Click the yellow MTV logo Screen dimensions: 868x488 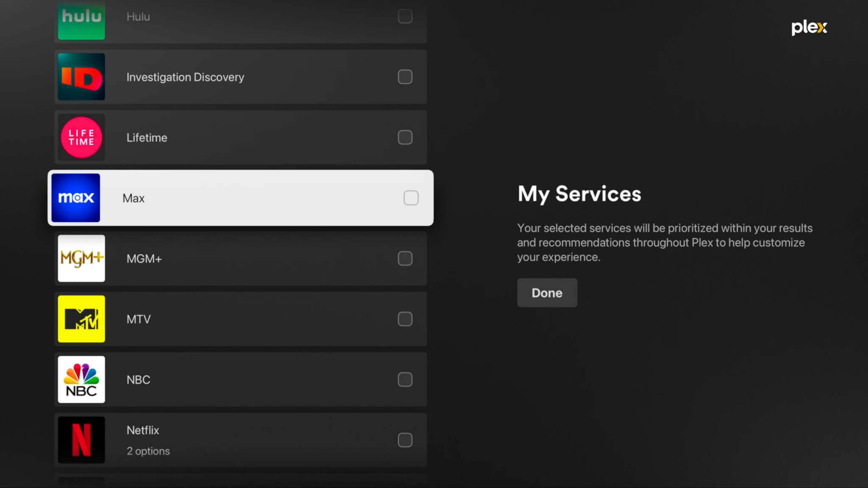(81, 319)
